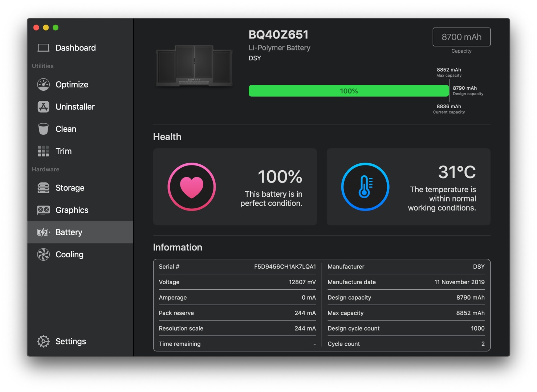Click the blue thermometer temperature icon
537x392 pixels.
tap(365, 187)
